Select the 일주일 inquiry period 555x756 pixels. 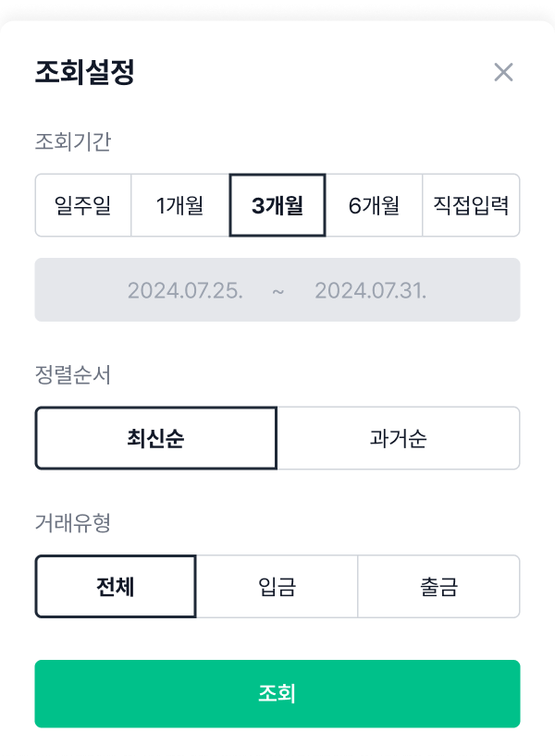point(81,205)
